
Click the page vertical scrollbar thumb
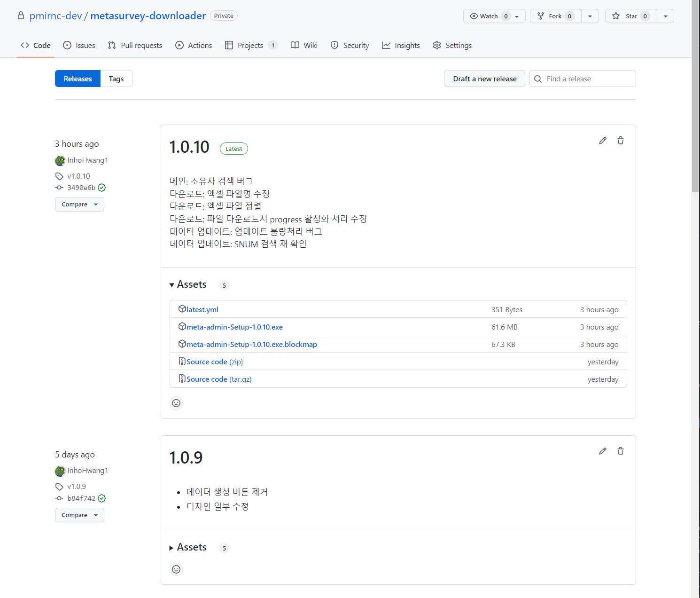pos(695,96)
